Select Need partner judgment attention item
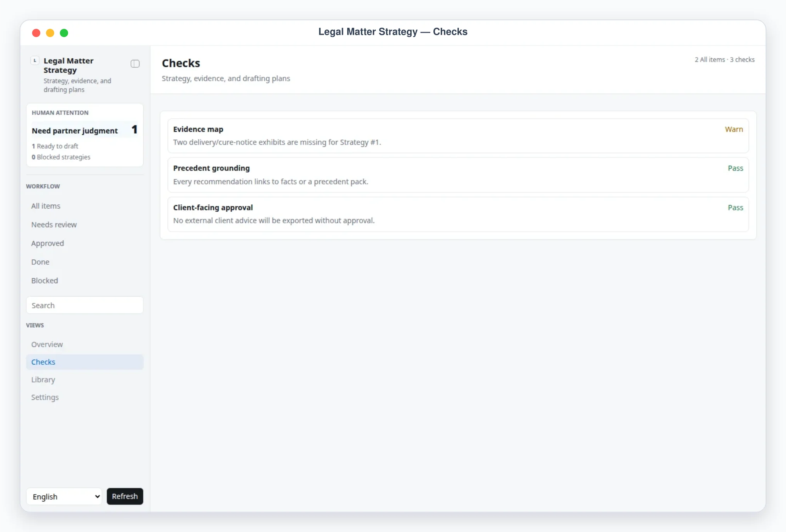Screen dimensions: 786x532 pyautogui.click(x=85, y=130)
